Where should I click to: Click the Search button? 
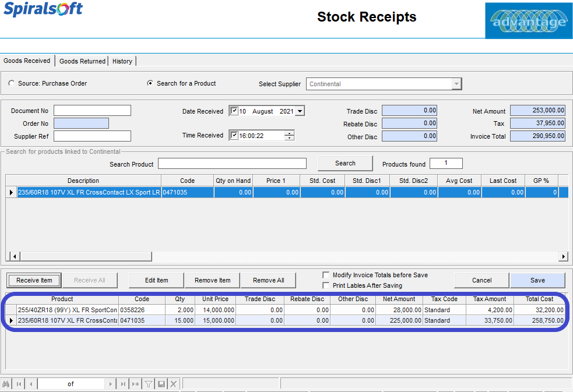tap(345, 163)
